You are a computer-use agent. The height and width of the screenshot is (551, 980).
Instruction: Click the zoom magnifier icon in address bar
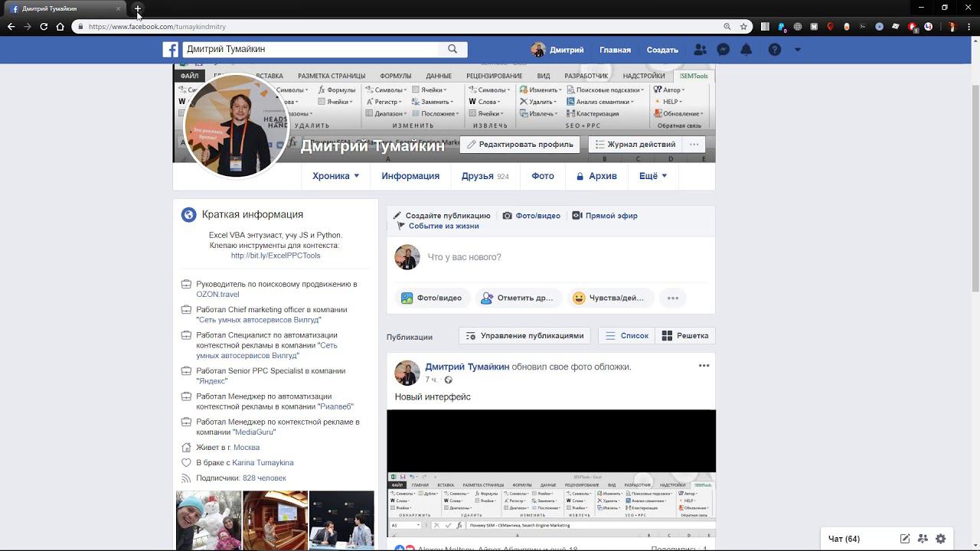pos(727,27)
